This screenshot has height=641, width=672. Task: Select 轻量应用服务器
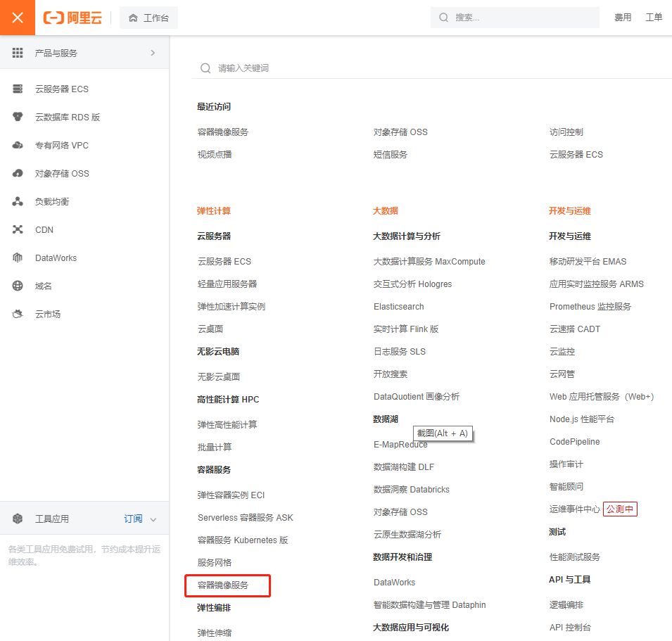click(227, 284)
